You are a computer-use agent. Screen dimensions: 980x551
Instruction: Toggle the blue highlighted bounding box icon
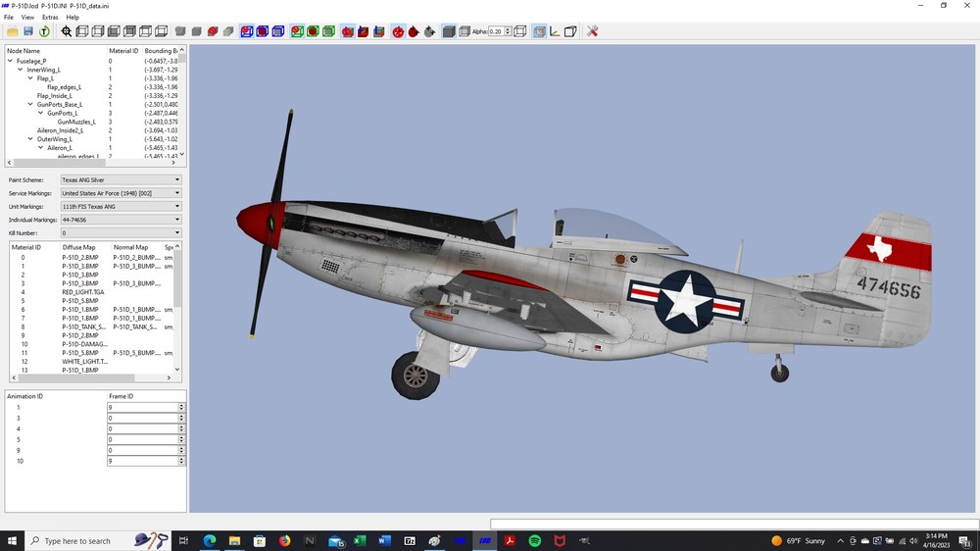pyautogui.click(x=247, y=31)
